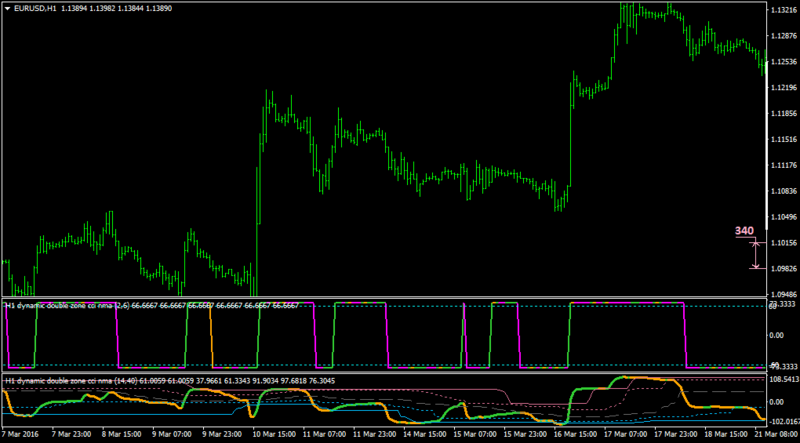Click the lower arrowhead of the 340 range marker
The image size is (800, 443).
click(756, 265)
